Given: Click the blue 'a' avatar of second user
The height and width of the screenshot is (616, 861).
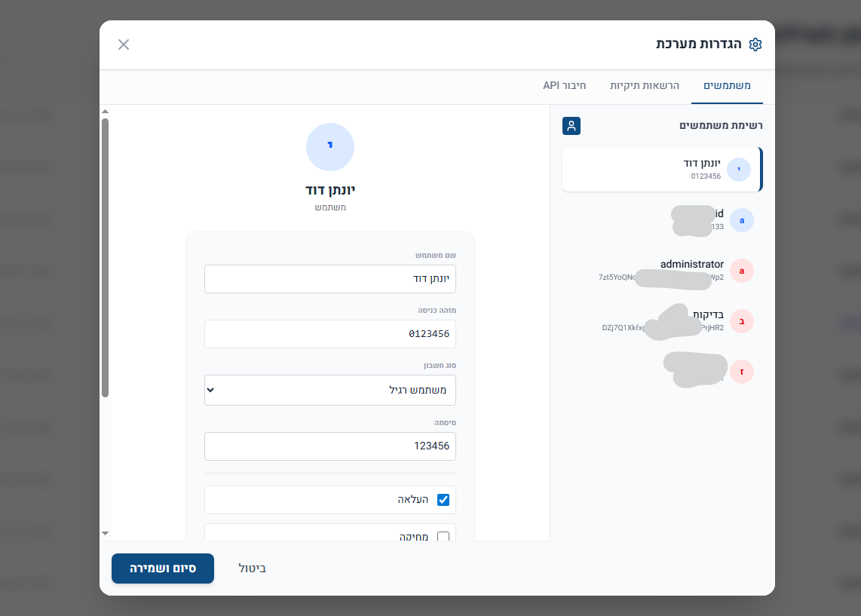Looking at the screenshot, I should coord(742,220).
